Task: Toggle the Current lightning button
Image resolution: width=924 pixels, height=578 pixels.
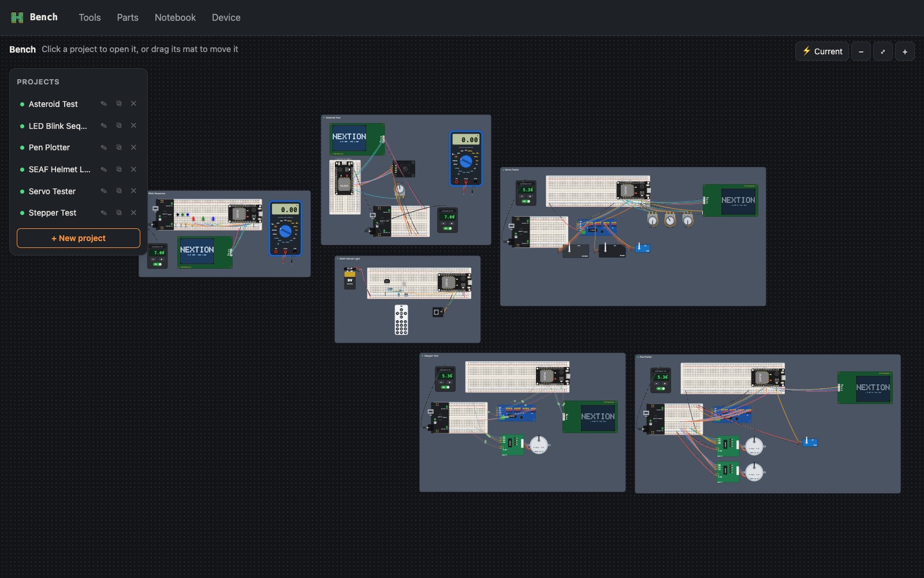Action: (822, 51)
